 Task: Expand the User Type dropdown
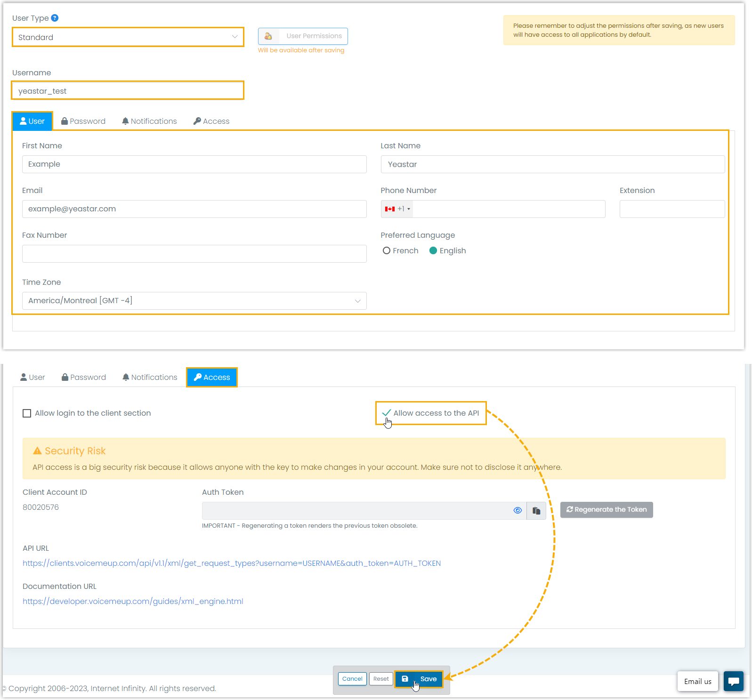click(x=128, y=37)
